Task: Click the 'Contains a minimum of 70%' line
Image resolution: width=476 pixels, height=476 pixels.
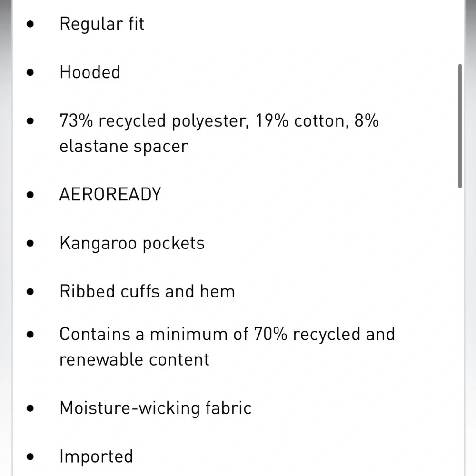Action: click(x=228, y=334)
